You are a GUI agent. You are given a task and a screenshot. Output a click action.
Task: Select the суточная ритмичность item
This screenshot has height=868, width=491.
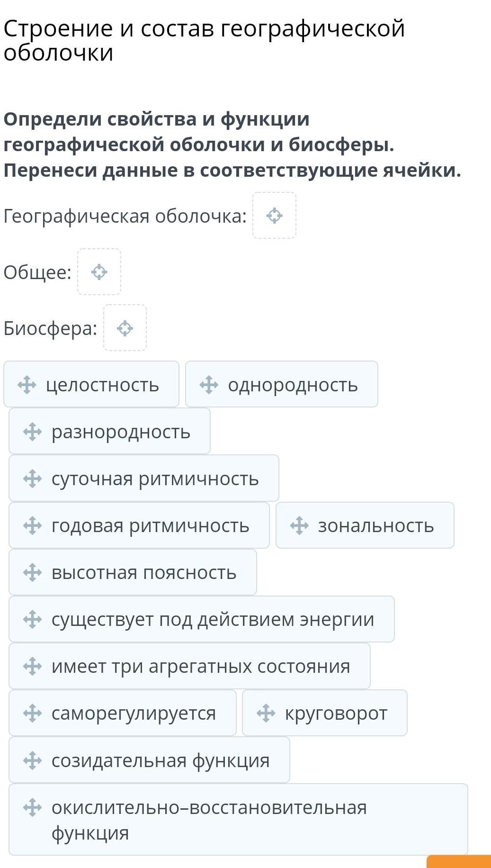point(144,478)
